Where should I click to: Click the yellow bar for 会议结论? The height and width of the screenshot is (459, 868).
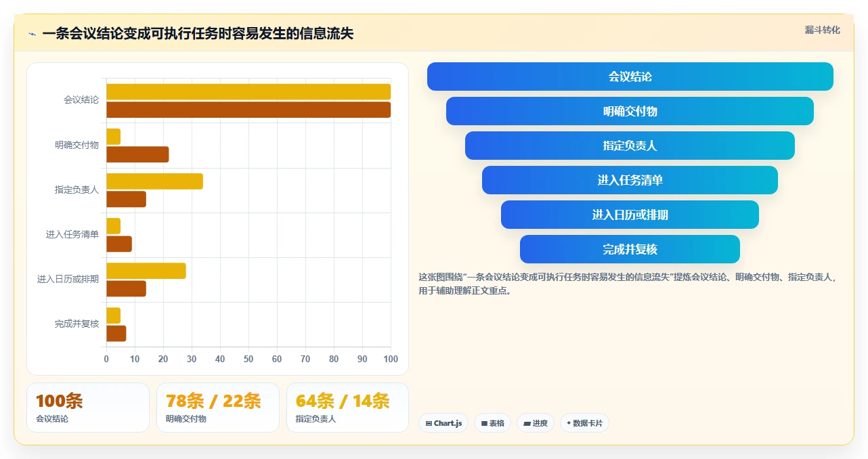point(248,91)
